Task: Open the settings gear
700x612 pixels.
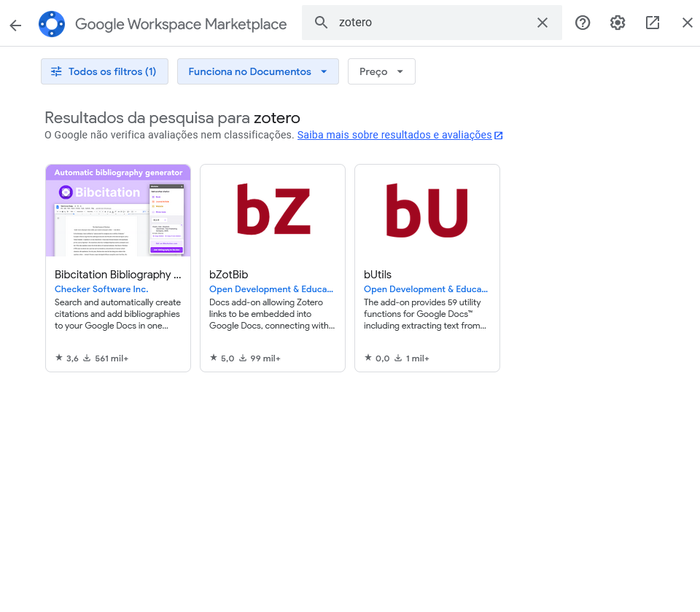Action: click(x=618, y=23)
